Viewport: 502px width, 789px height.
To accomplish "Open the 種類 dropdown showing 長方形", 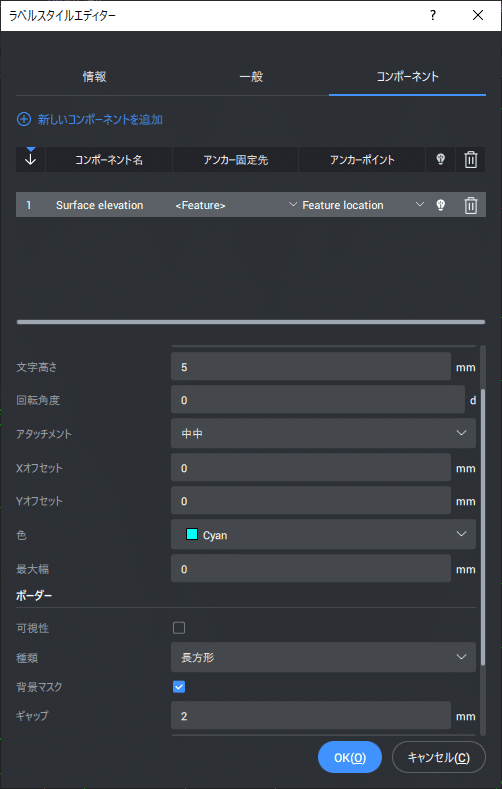I will pyautogui.click(x=323, y=657).
